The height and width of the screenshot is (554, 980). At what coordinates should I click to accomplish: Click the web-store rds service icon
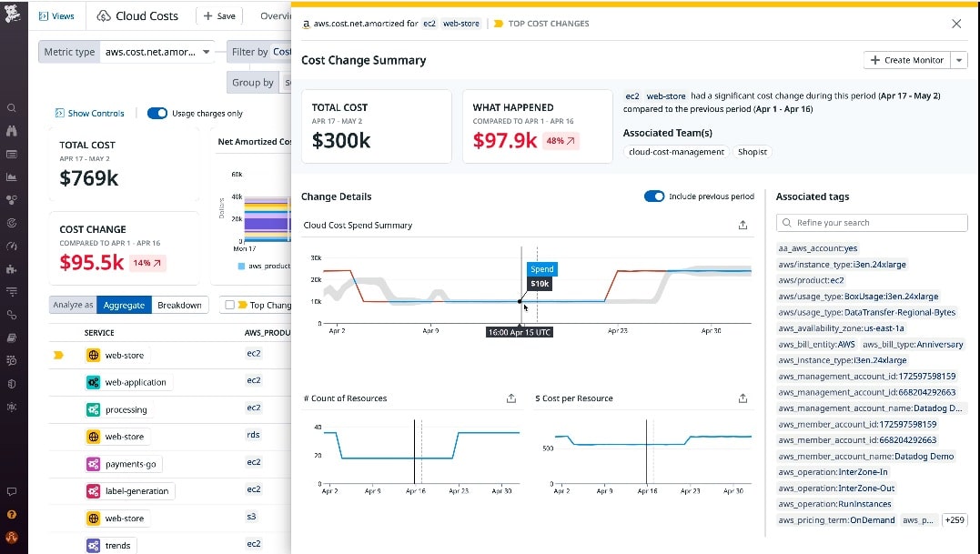[x=93, y=437]
